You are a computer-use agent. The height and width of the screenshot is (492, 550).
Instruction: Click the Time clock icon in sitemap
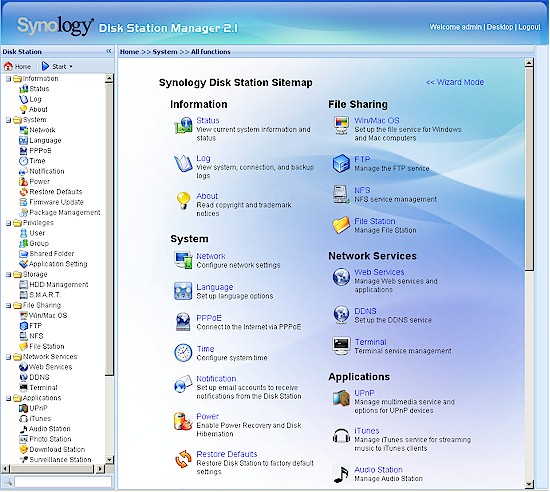point(183,353)
